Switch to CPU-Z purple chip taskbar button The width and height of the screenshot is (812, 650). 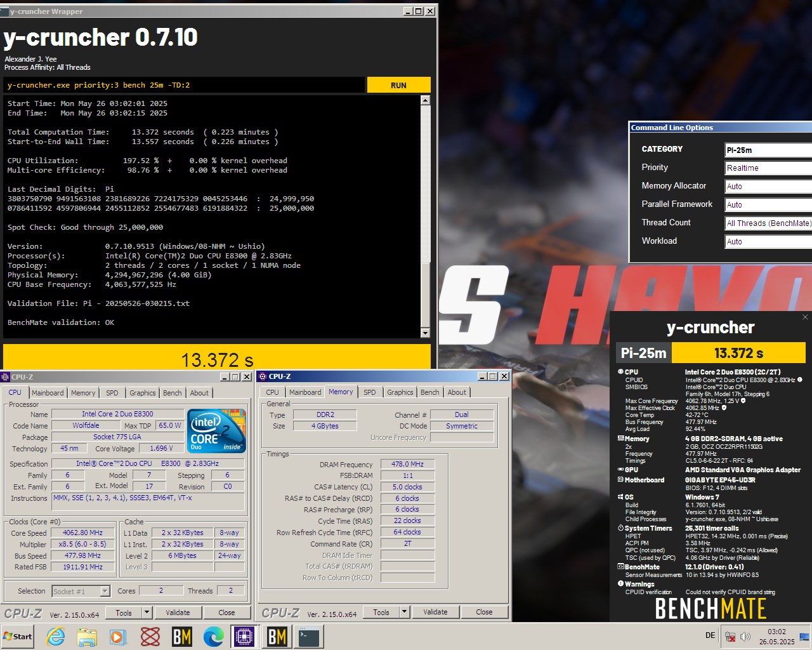244,636
